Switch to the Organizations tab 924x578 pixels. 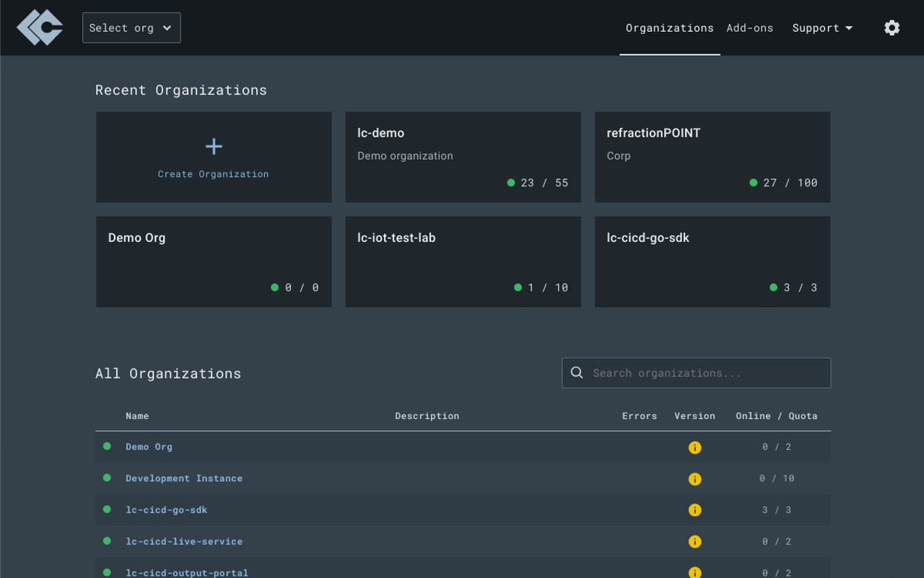coord(669,28)
